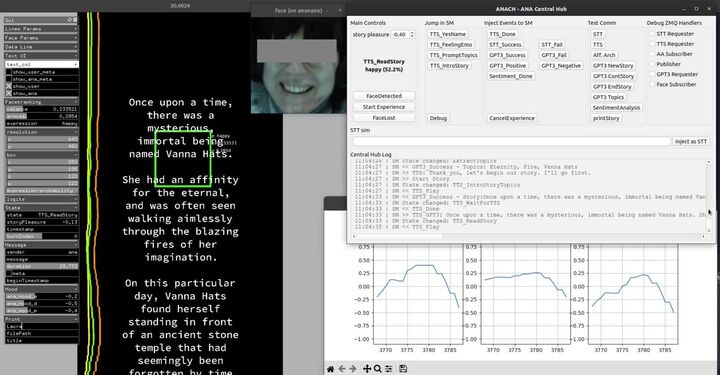Adjust the arousal slider in Facetracking
Viewport: 720px width, 375px height.
tap(41, 116)
